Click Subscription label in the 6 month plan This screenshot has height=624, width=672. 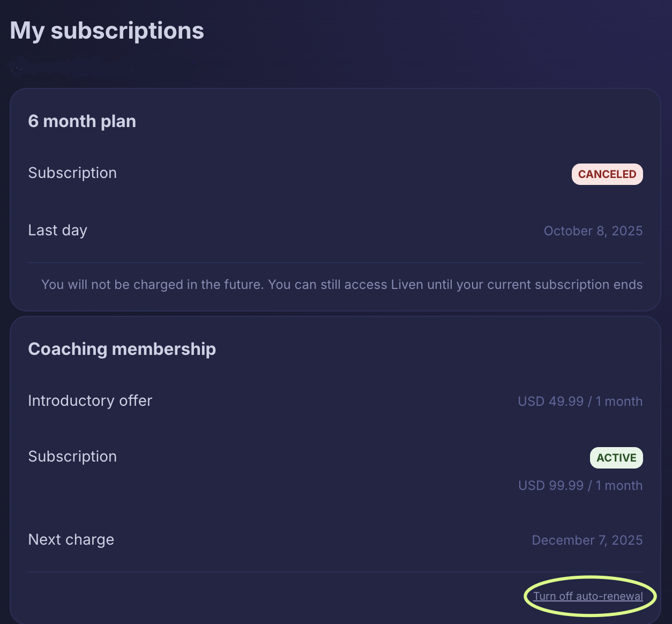click(x=72, y=173)
